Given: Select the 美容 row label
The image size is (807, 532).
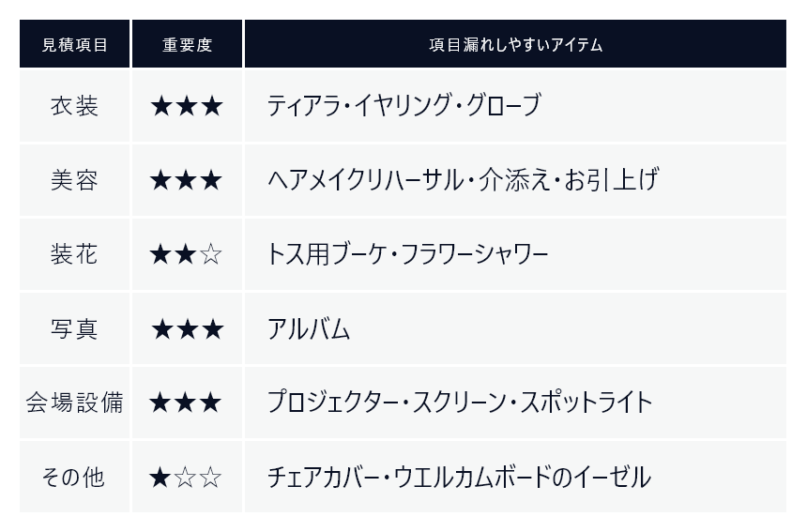Looking at the screenshot, I should tap(75, 180).
